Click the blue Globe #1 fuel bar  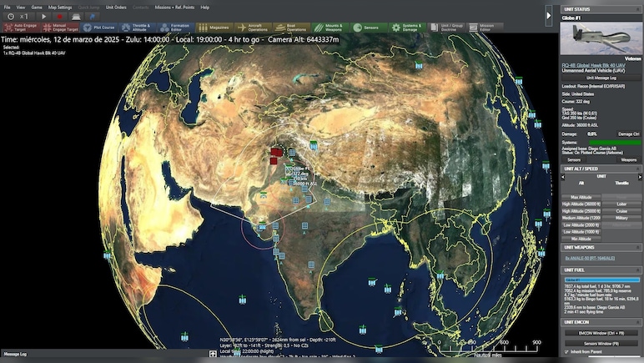pos(602,280)
